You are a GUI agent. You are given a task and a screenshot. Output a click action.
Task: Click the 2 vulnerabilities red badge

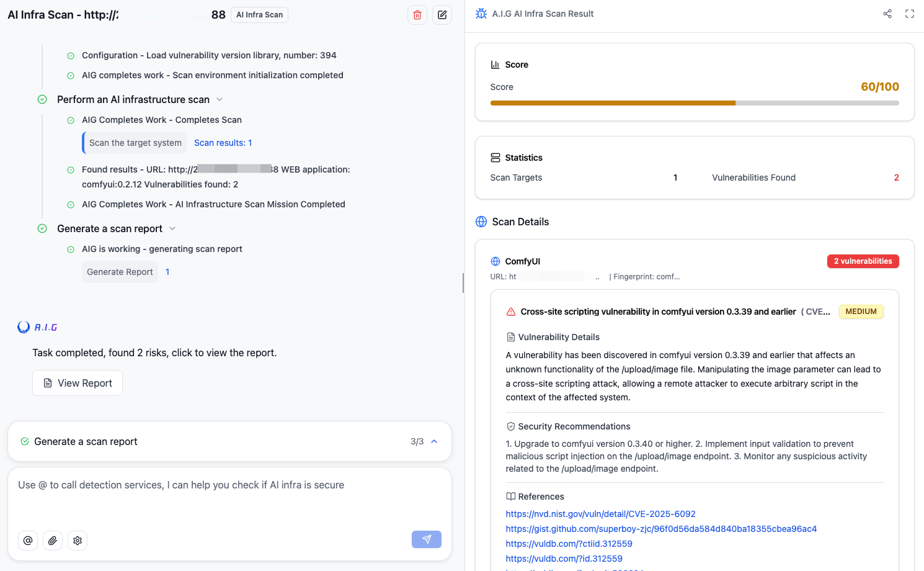pyautogui.click(x=863, y=261)
